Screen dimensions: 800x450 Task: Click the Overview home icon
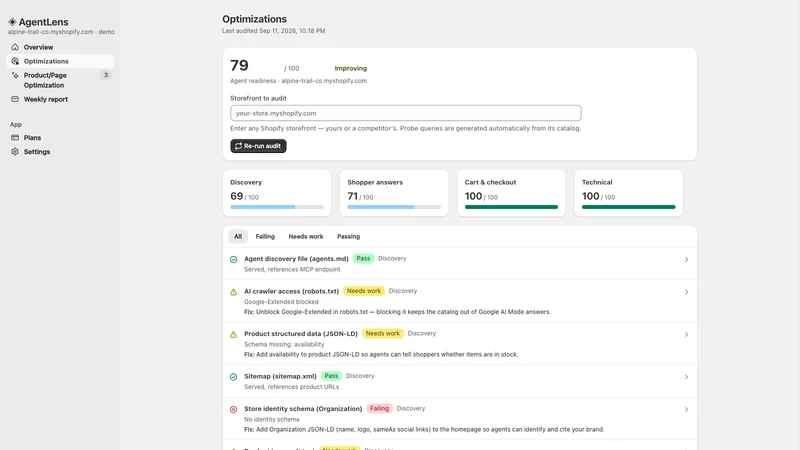pos(15,47)
